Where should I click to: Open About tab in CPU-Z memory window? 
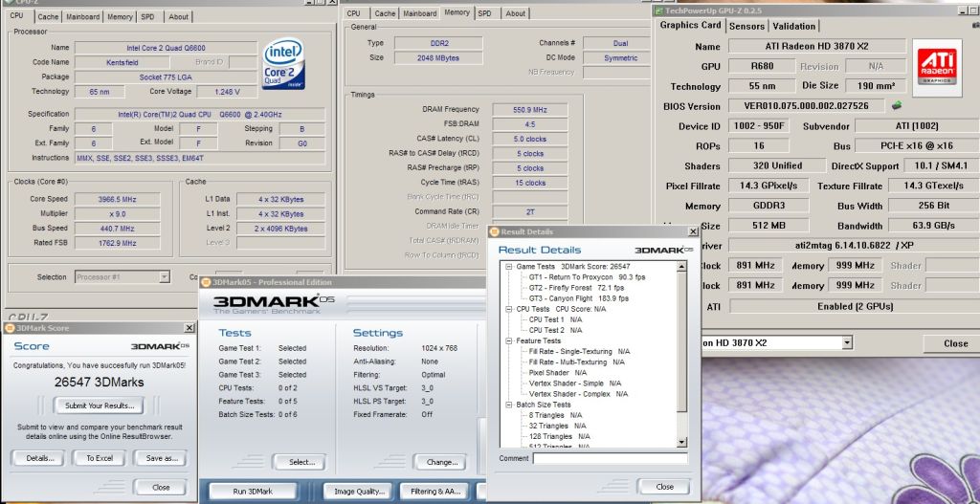[516, 13]
